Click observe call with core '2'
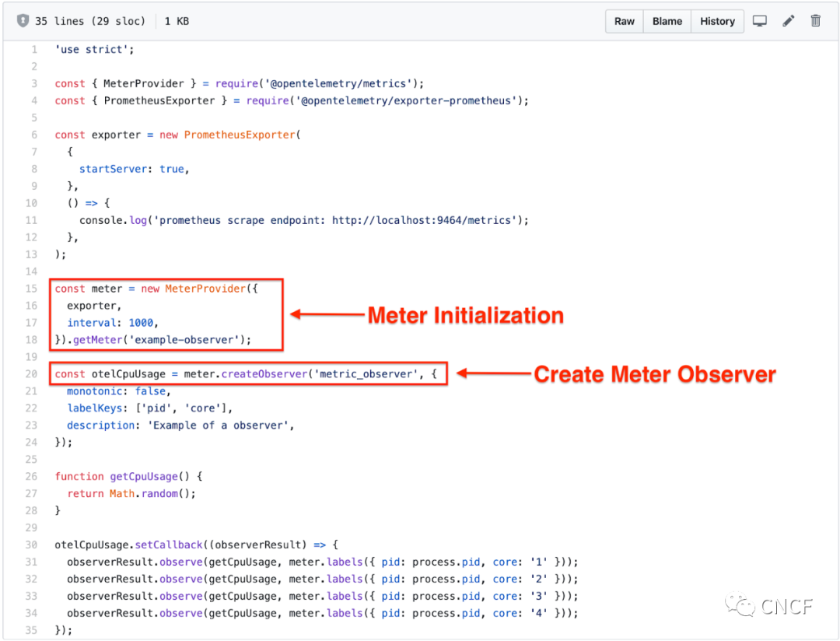 [323, 580]
